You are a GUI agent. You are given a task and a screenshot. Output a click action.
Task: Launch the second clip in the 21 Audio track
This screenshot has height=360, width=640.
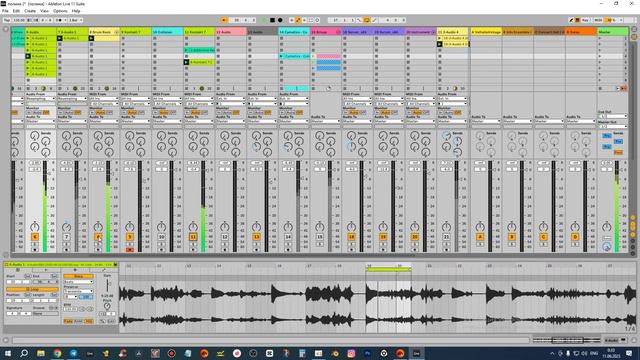click(x=440, y=44)
